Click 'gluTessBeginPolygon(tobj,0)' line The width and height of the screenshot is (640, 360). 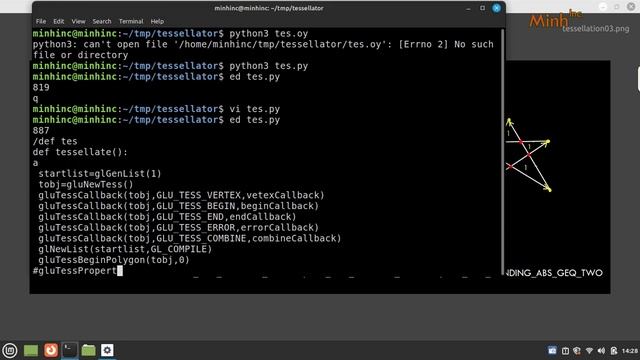[114, 260]
